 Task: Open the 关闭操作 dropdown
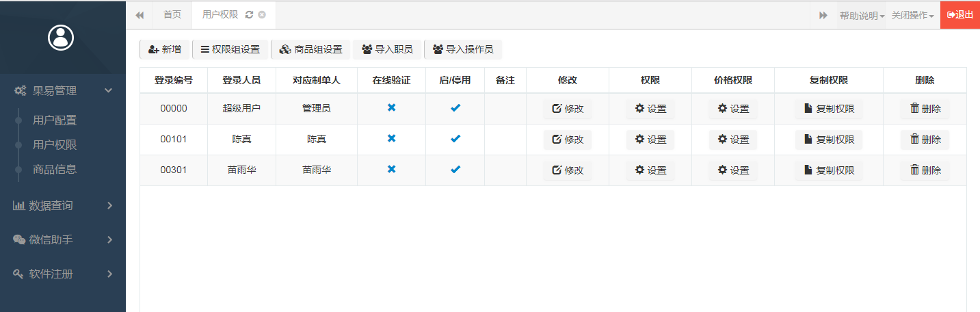pyautogui.click(x=913, y=15)
